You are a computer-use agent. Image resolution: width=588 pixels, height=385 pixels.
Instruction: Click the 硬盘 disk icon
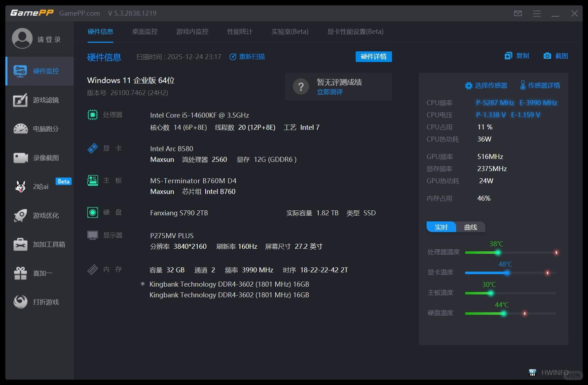93,212
